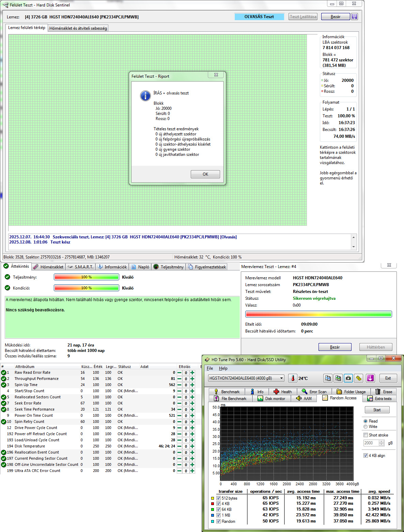Screen dimensions: 404x532
Task: Open the Extra tests tab in HD Tune
Action: click(379, 399)
